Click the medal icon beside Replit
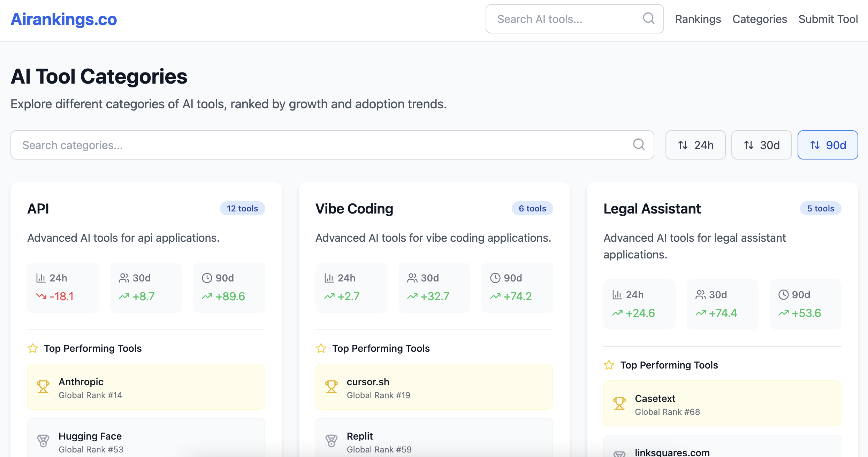868x457 pixels. 331,441
